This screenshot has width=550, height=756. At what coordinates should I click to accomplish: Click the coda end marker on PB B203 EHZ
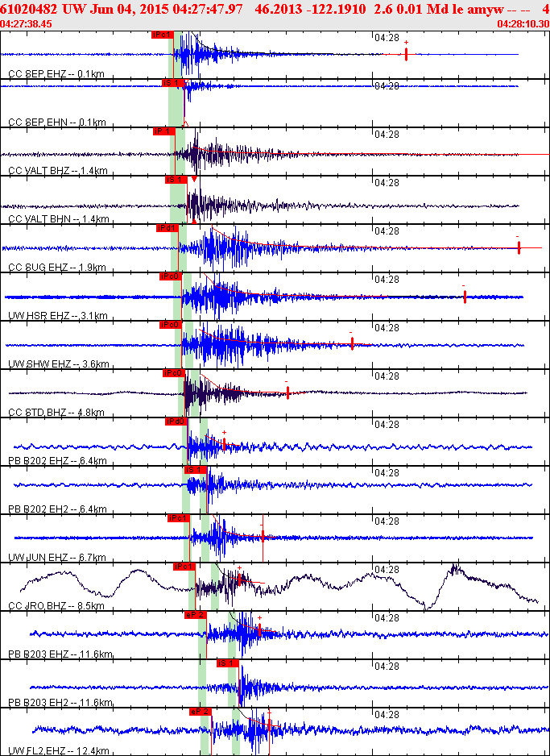point(259,629)
